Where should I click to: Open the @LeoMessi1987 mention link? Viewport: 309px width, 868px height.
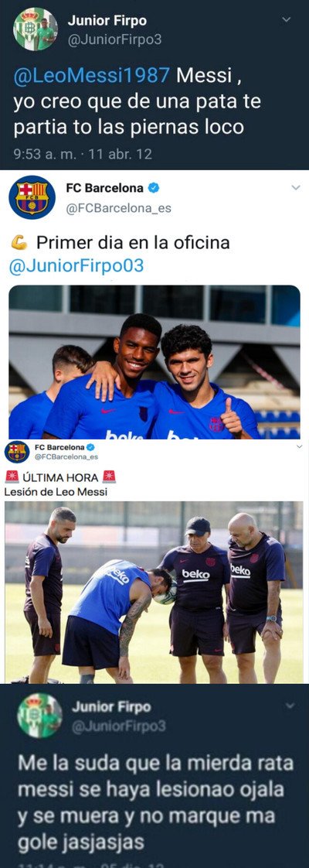pos(92,76)
